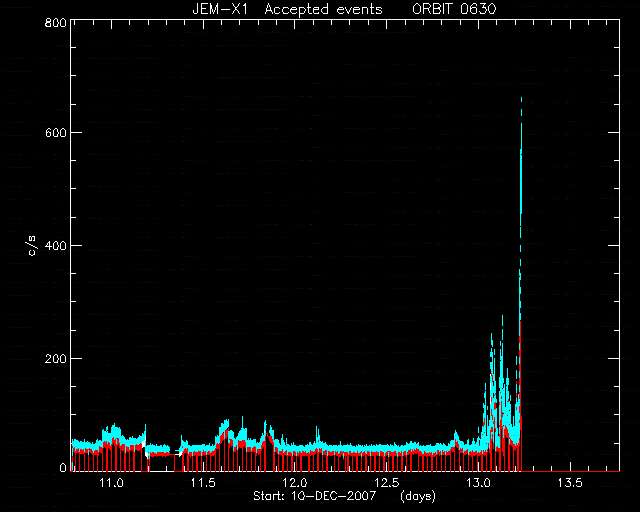Click the Start: 10-DEC-2007 date label
This screenshot has width=640, height=512.
tap(314, 496)
